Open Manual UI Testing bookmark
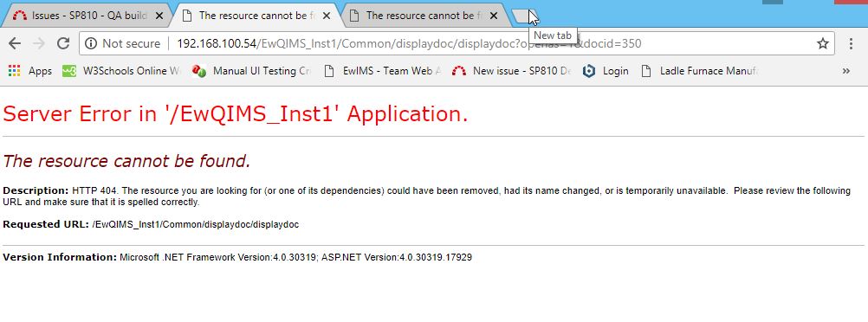This screenshot has width=868, height=322. 252,71
